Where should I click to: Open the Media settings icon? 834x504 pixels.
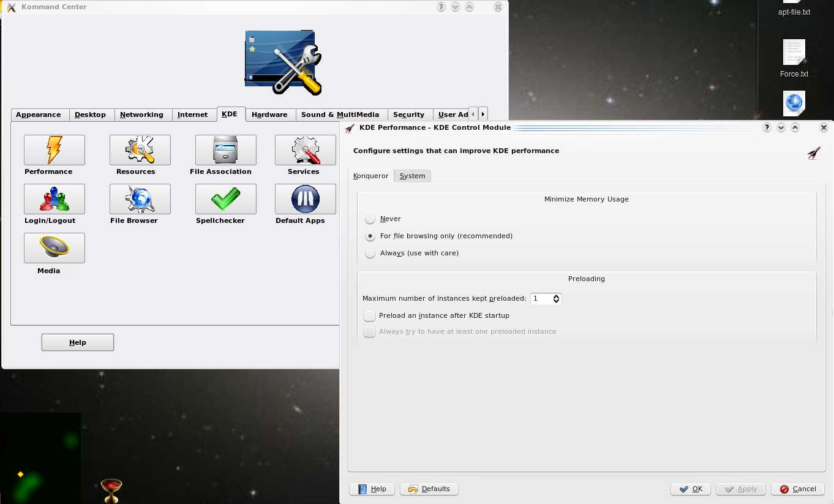[54, 248]
